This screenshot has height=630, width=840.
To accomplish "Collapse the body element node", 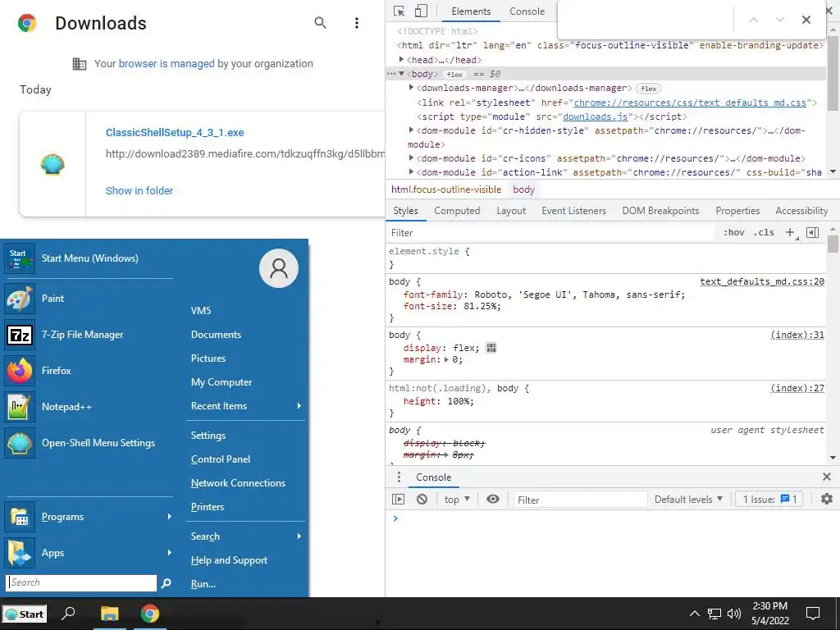I will tap(401, 74).
